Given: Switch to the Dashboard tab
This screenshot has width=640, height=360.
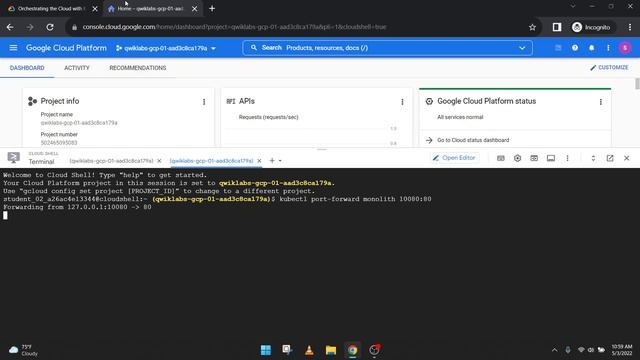Looking at the screenshot, I should [27, 68].
